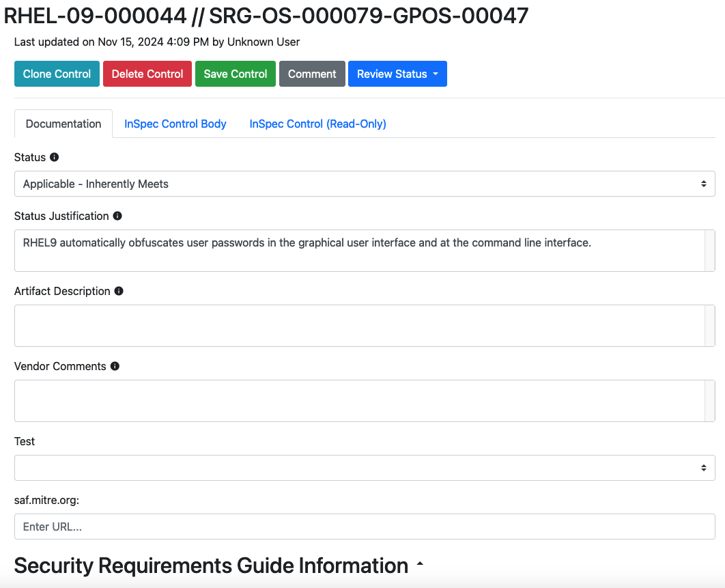Viewport: 725px width, 588px height.
Task: Click the saf.mitre.org Enter URL field
Action: 365,527
